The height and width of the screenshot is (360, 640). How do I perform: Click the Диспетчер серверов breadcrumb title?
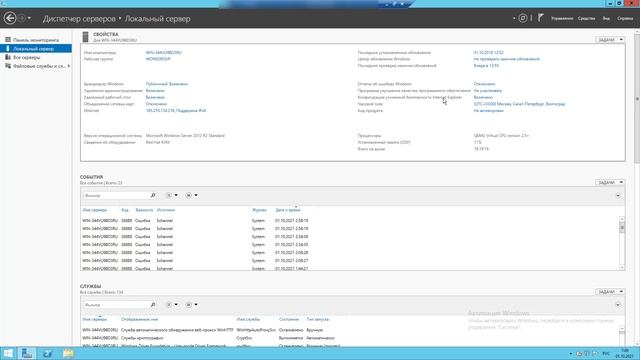79,19
